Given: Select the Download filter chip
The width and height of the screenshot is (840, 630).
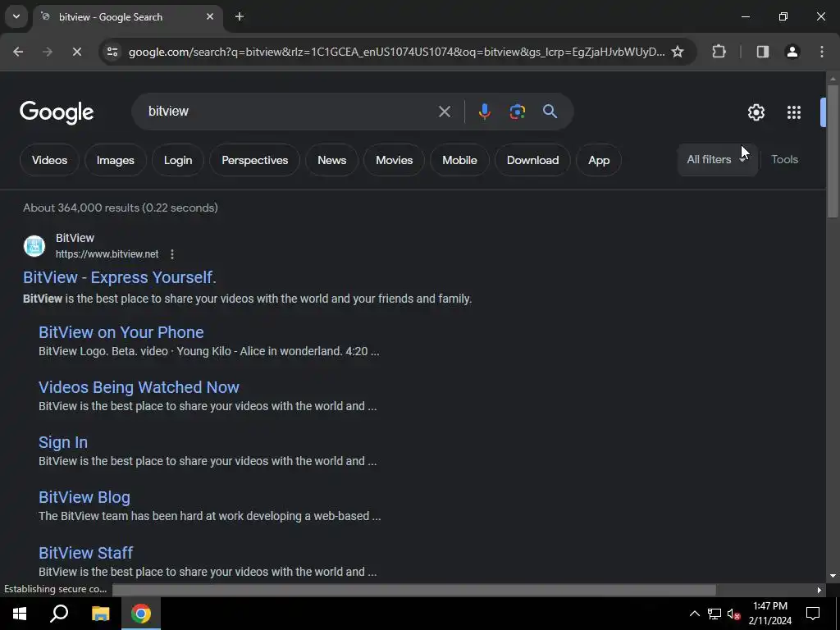Looking at the screenshot, I should click(x=532, y=160).
